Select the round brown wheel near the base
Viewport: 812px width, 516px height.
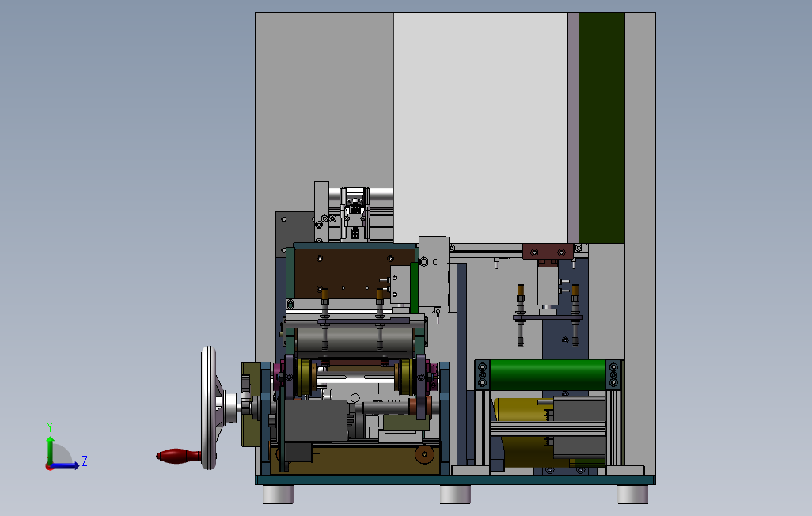pyautogui.click(x=425, y=454)
